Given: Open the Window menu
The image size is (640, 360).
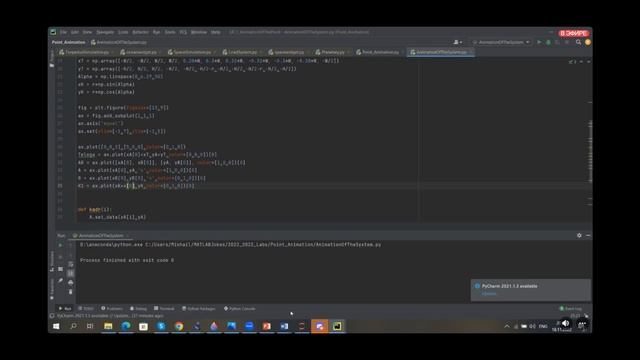Looking at the screenshot, I should point(199,32).
